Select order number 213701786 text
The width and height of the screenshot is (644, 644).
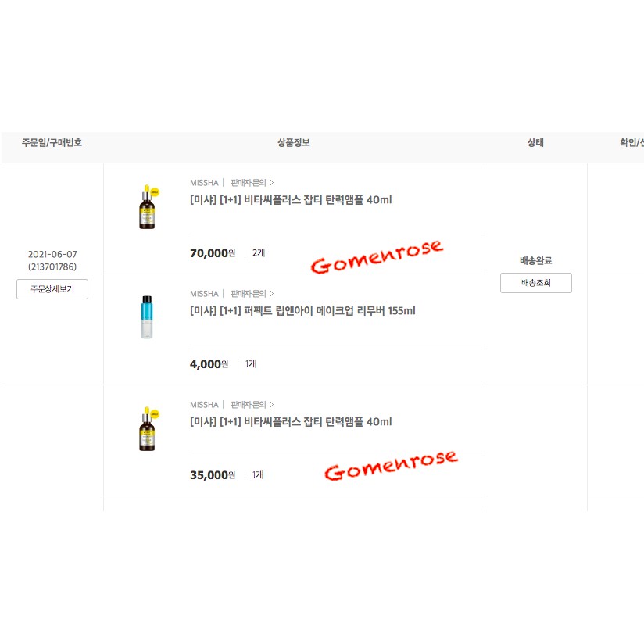[52, 267]
